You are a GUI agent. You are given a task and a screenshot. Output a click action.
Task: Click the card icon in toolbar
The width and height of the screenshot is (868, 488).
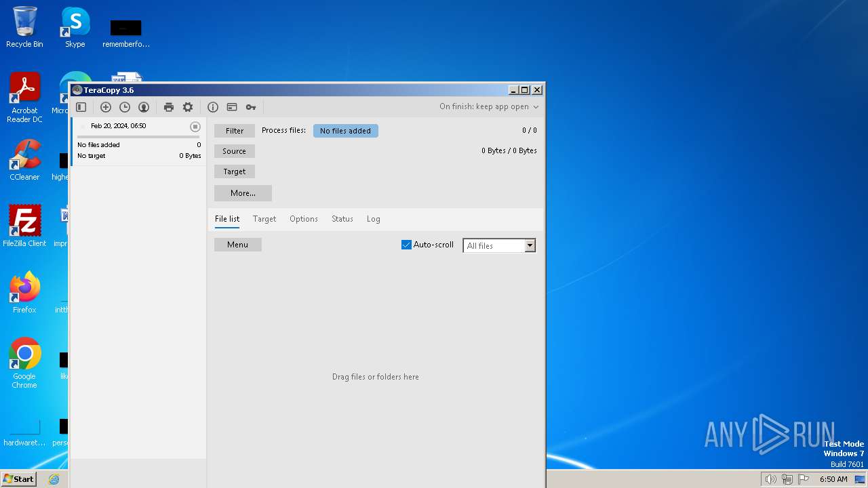[x=232, y=107]
